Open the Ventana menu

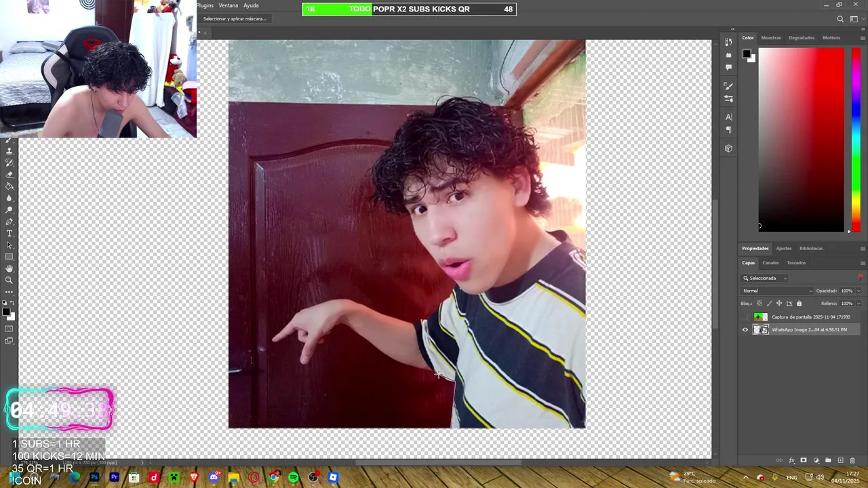coord(229,5)
